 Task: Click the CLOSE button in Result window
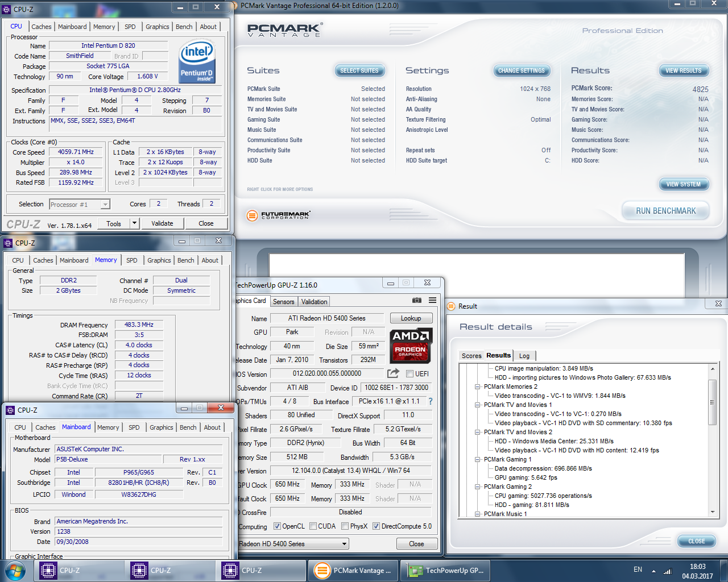tap(697, 541)
